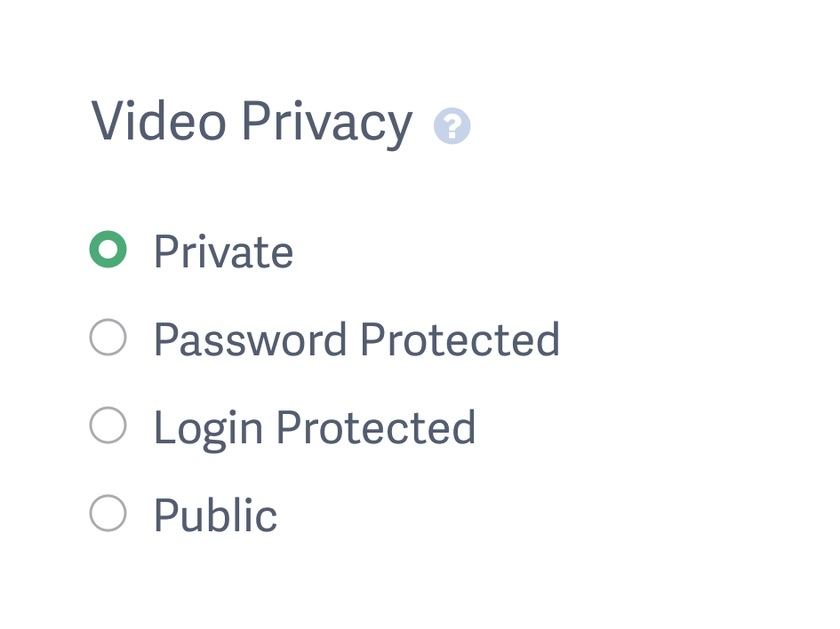Click the Video Privacy heading text
Image resolution: width=840 pixels, height=629 pixels.
252,122
